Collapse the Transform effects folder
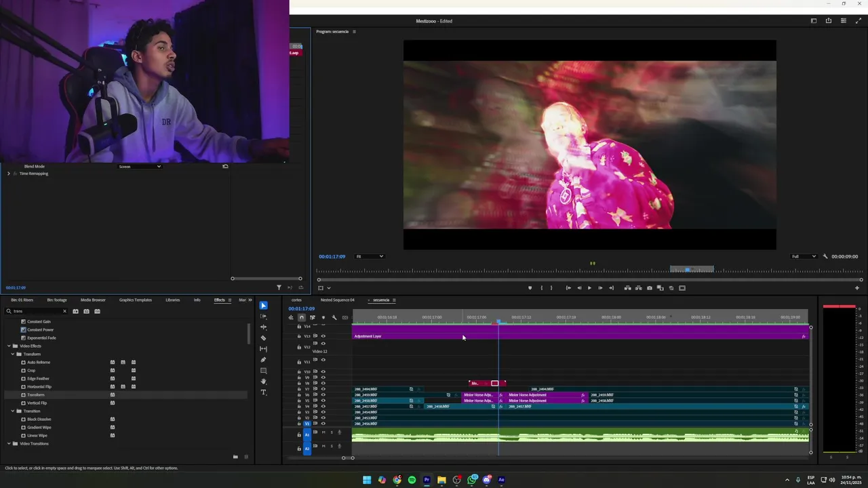 (x=12, y=354)
